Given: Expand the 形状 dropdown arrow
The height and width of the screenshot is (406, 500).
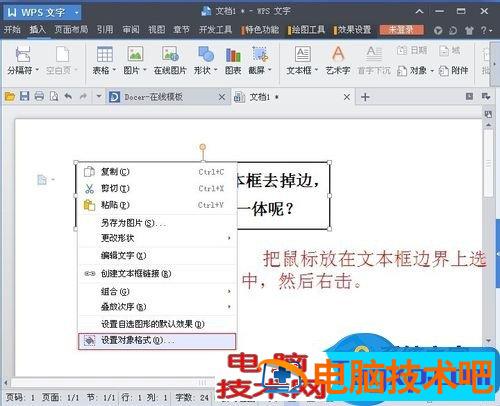Looking at the screenshot, I should click(x=215, y=70).
